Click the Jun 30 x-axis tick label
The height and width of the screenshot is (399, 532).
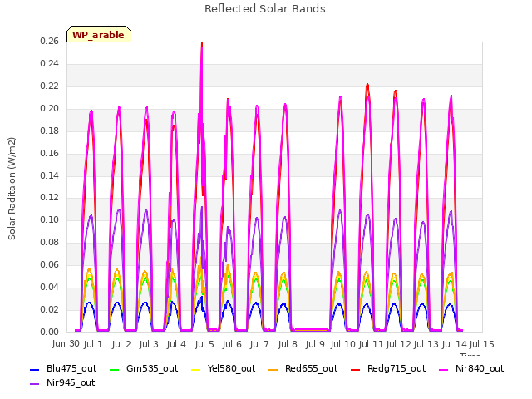tap(66, 343)
